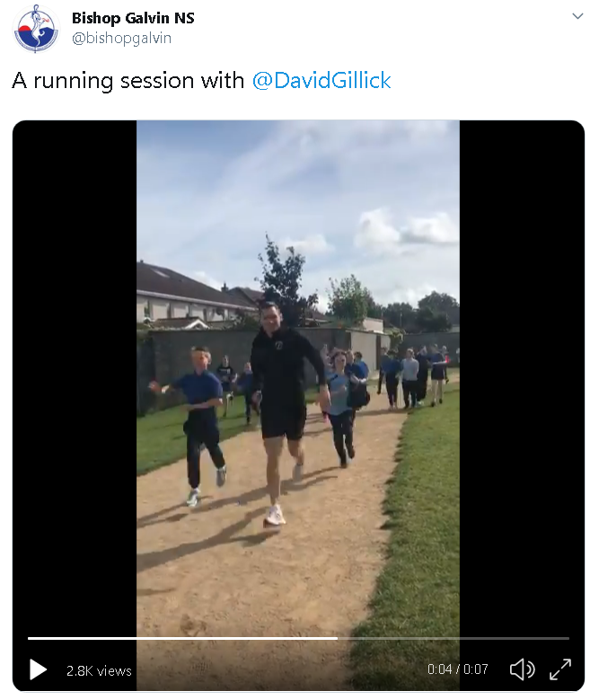
Task: Expand the video to fullscreen
Action: [x=560, y=669]
